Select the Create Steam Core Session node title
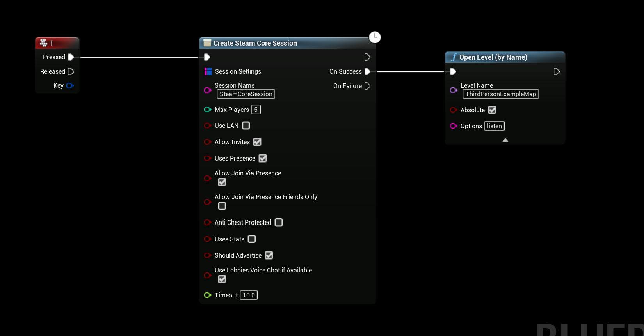This screenshot has height=336, width=644. pyautogui.click(x=255, y=43)
